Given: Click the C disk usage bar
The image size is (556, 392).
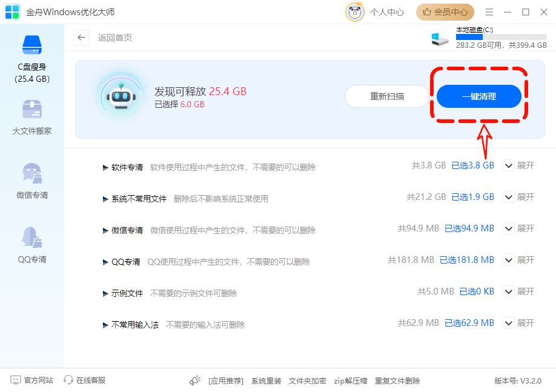Looking at the screenshot, I should pyautogui.click(x=501, y=37).
